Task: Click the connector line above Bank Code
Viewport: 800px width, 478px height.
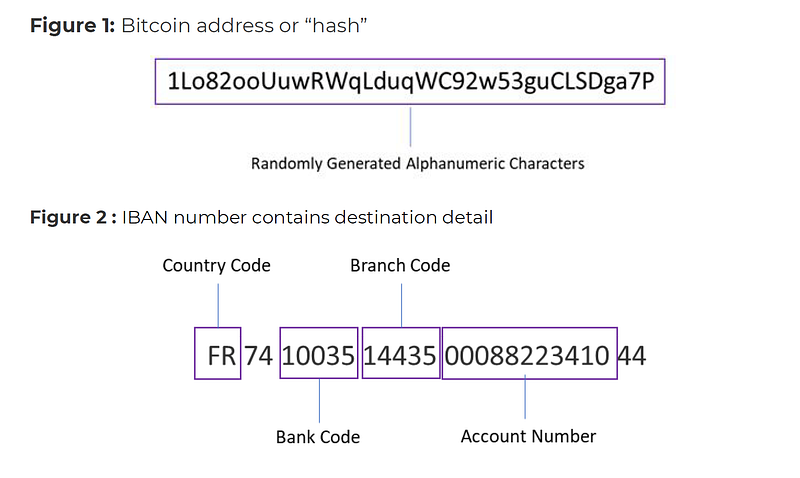Action: 319,401
